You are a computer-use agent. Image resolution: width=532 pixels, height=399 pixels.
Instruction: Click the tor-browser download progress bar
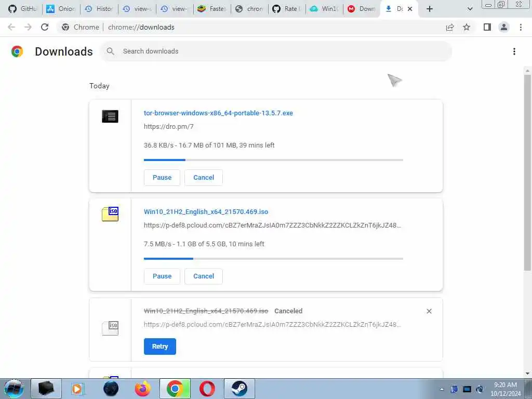pos(273,160)
